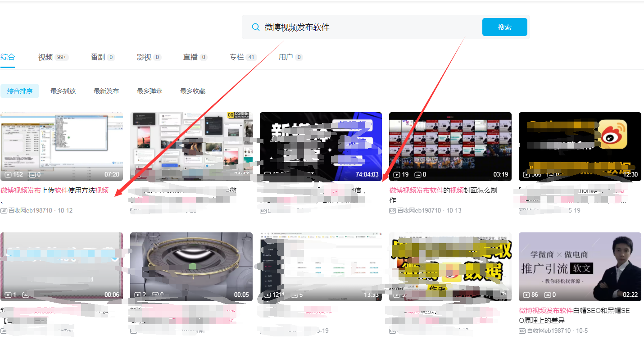This screenshot has width=644, height=340.
Task: Open the 12:30 Weibo logo video thumbnail
Action: [580, 146]
